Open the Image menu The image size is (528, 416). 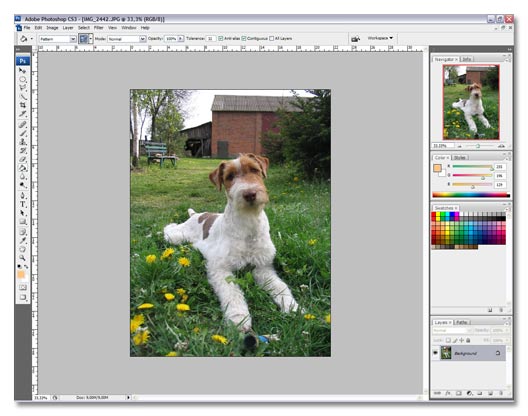point(52,28)
